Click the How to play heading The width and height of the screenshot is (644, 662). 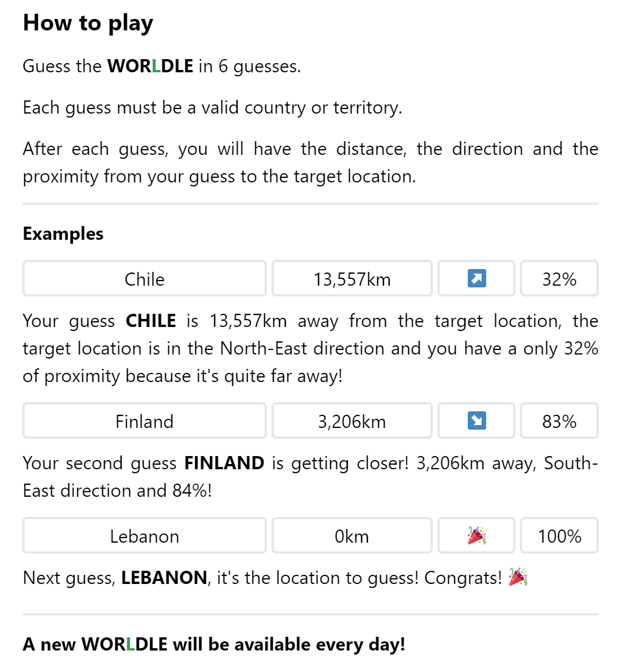point(88,23)
